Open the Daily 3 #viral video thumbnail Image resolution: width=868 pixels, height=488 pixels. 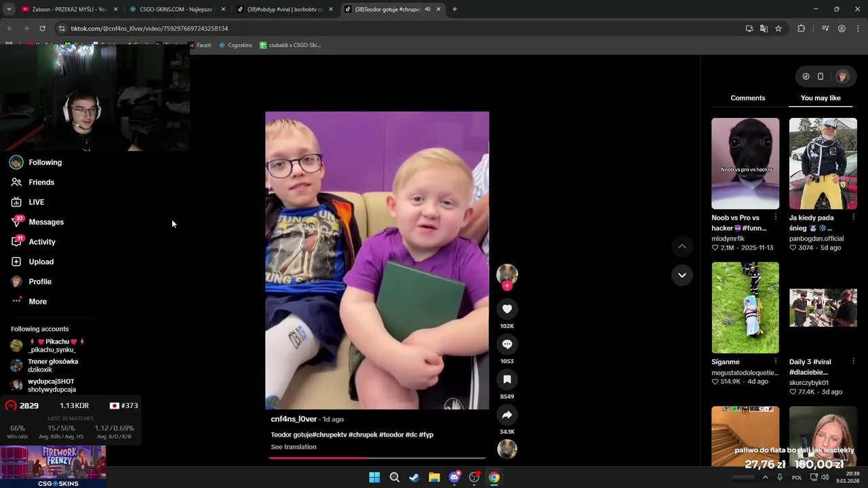click(x=823, y=308)
